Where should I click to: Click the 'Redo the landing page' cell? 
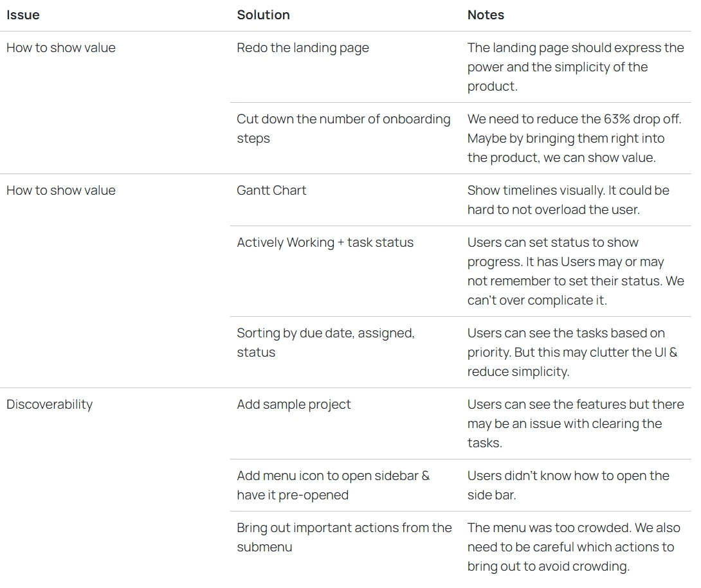[303, 48]
